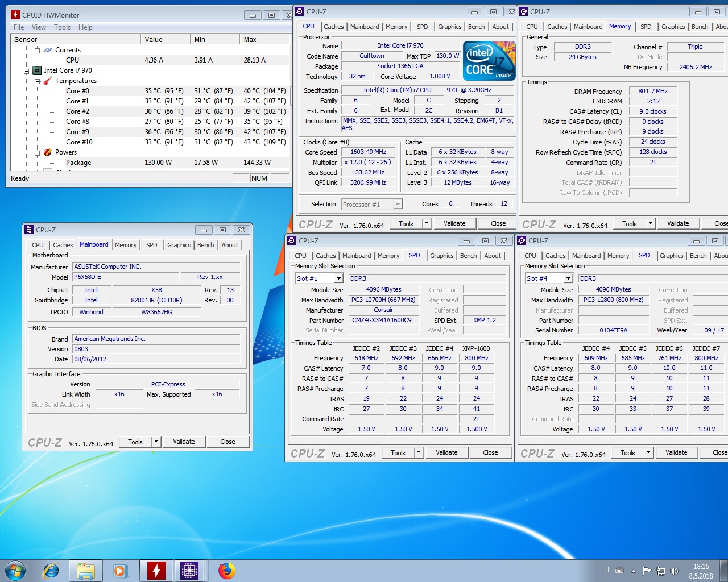
Task: Select the SPD tab in CPU-Z Memory window
Action: (646, 27)
